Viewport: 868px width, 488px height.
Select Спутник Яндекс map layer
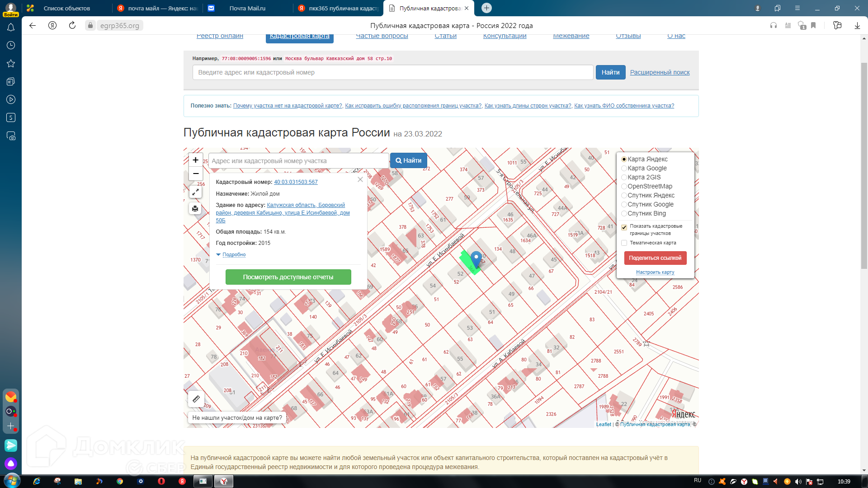coord(624,195)
